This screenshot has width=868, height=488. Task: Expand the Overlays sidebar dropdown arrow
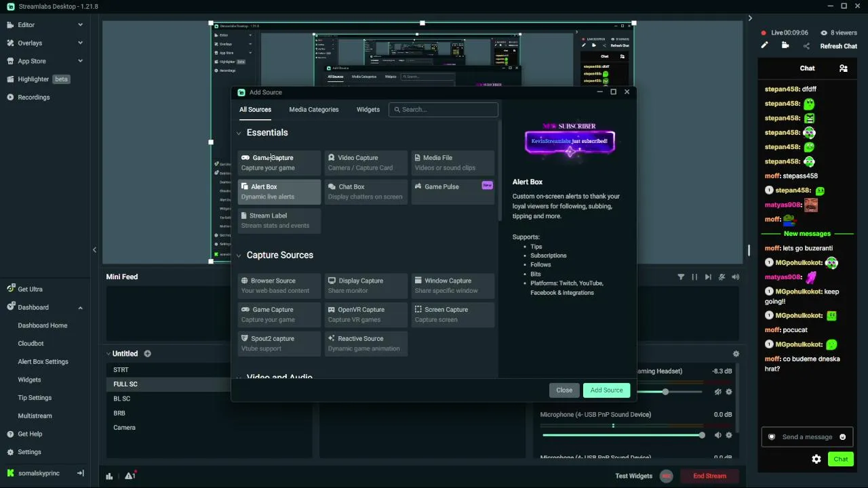pos(80,43)
